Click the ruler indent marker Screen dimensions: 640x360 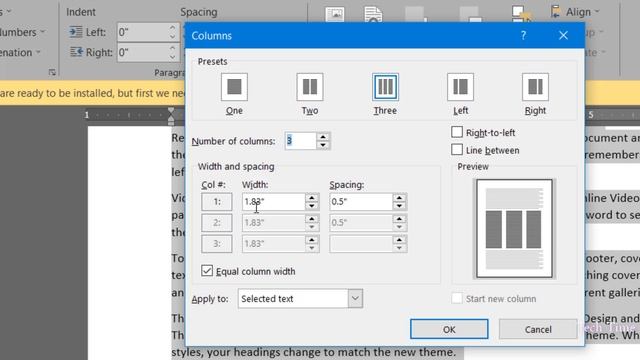coord(171,116)
